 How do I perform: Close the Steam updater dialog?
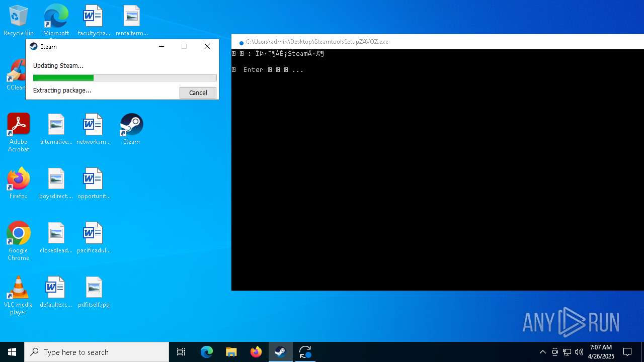[x=207, y=46]
